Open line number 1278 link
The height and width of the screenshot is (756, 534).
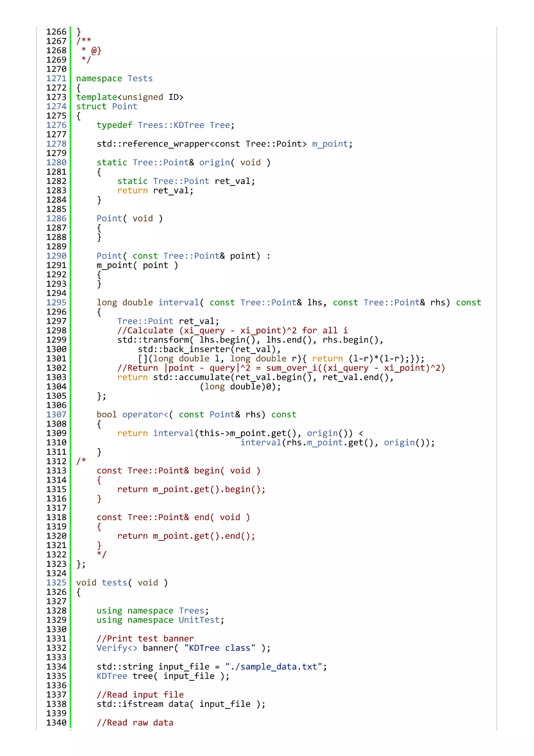(56, 144)
